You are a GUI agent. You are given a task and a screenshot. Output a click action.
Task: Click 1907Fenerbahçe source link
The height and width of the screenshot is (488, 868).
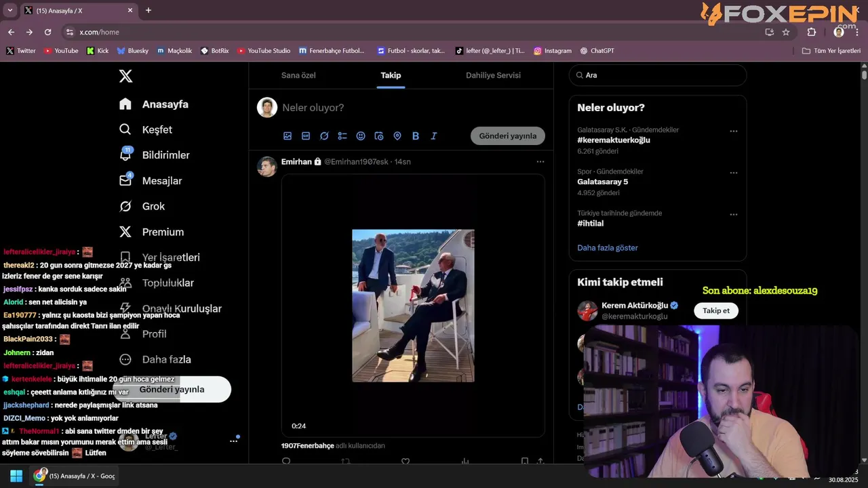(308, 445)
